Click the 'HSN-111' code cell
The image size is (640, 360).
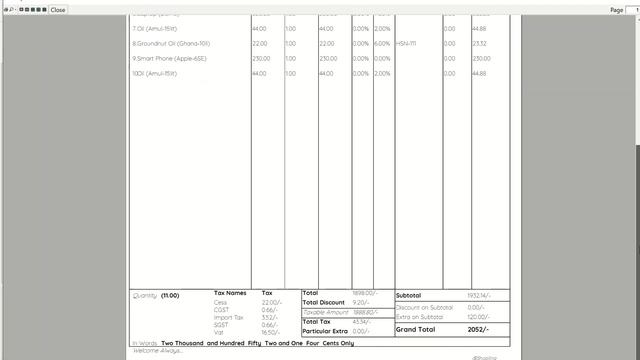406,44
